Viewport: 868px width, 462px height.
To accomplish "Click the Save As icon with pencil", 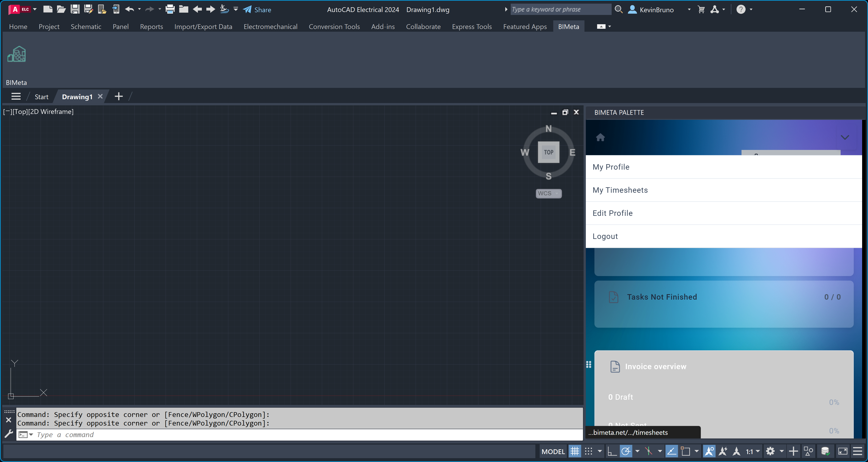I will click(x=88, y=10).
